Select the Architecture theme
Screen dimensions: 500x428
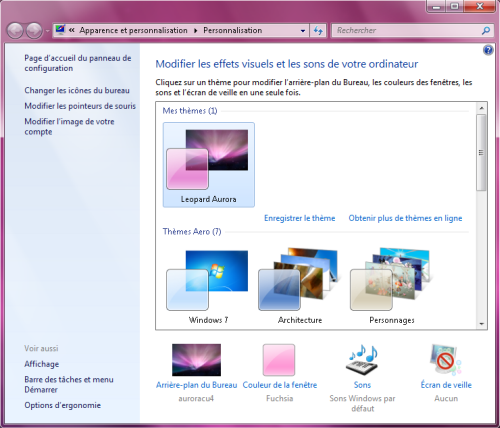(300, 286)
